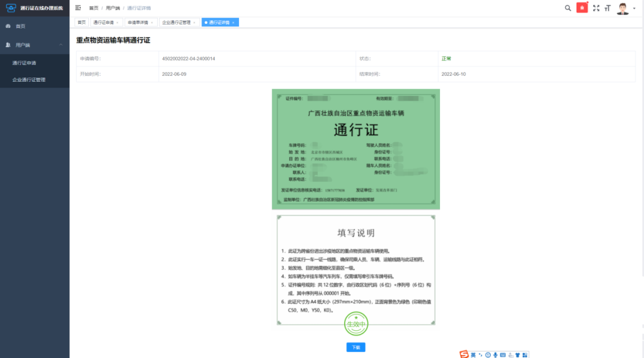Open the header search icon
The image size is (644, 358).
click(568, 8)
